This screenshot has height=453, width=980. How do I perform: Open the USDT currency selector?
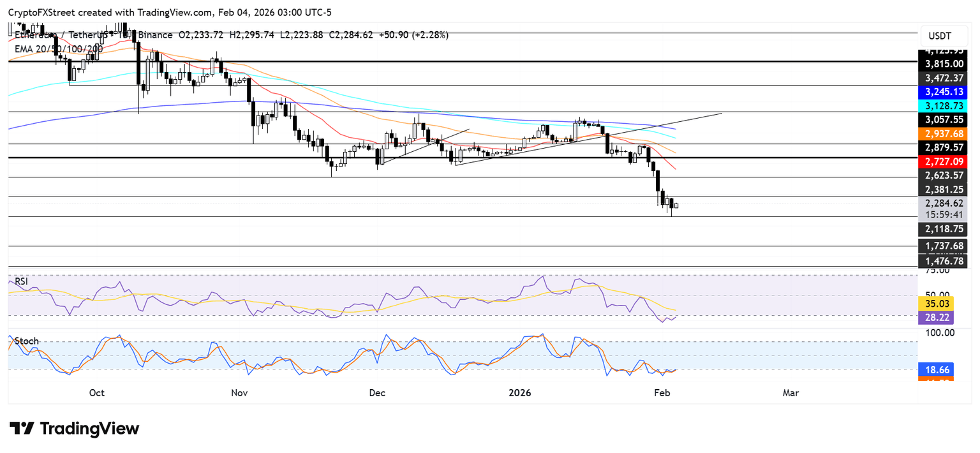(x=944, y=36)
